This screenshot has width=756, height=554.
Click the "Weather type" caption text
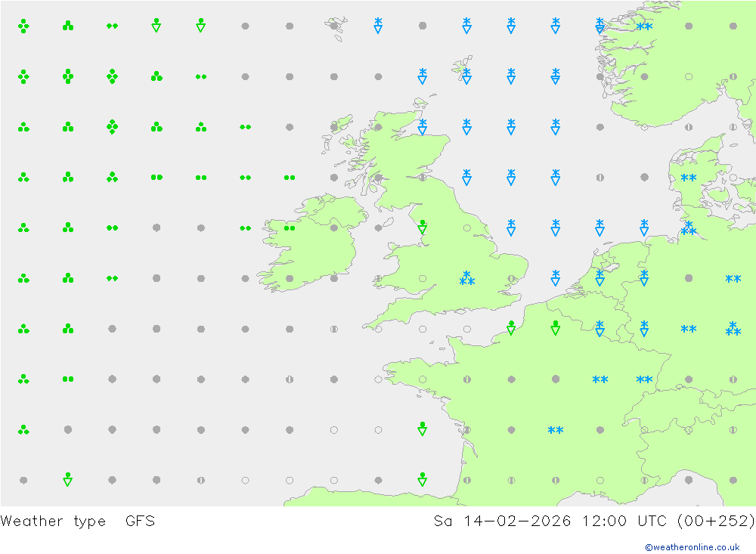53,522
